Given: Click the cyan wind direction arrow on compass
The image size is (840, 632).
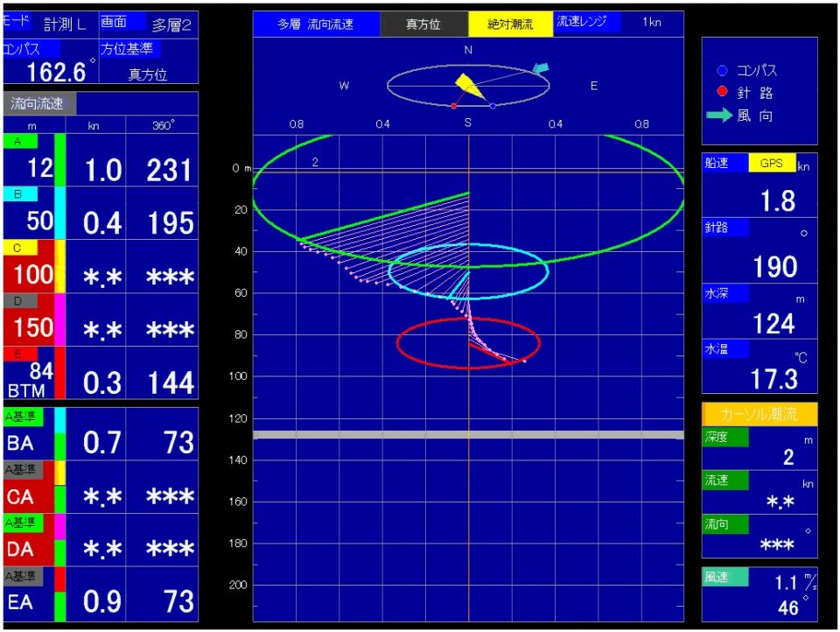Looking at the screenshot, I should 541,68.
